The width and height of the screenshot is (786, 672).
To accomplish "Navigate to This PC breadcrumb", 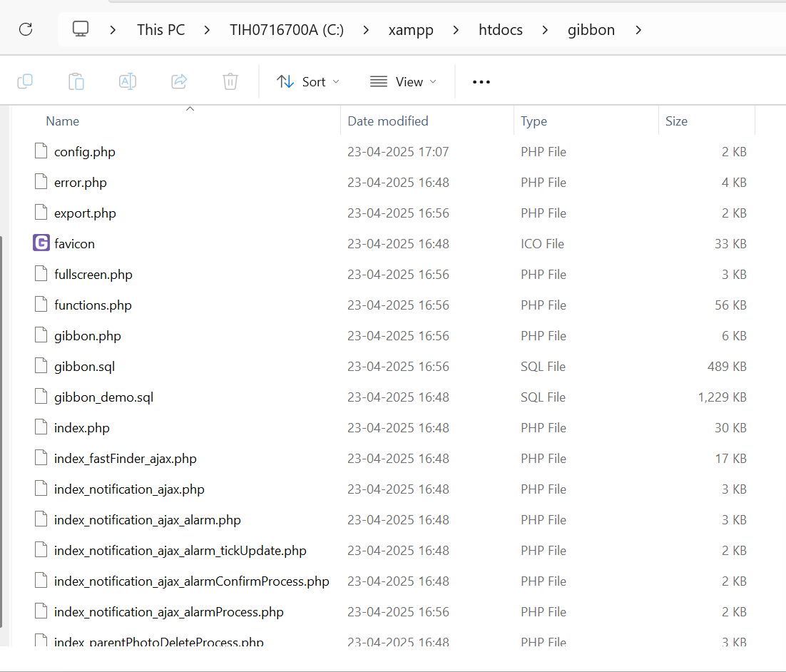I will [161, 30].
